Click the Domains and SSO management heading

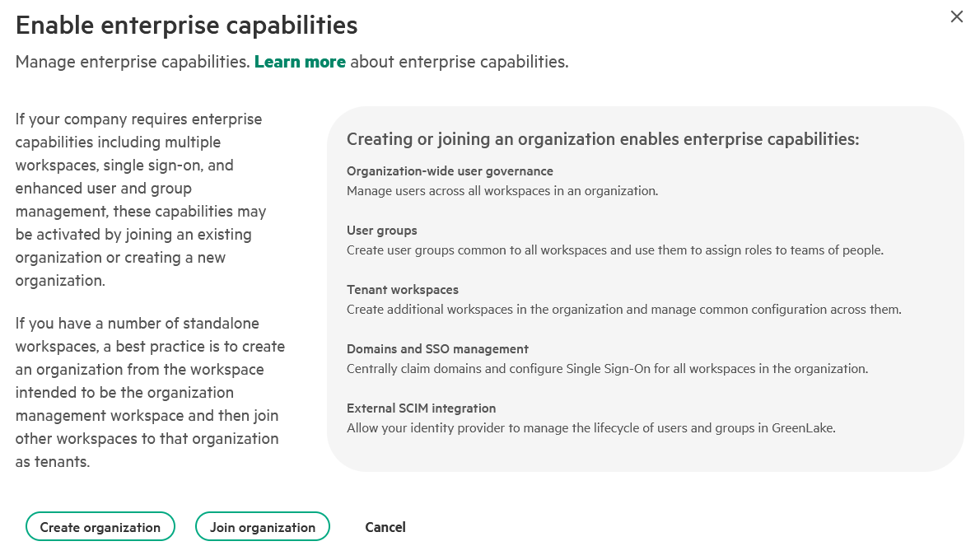(x=437, y=349)
